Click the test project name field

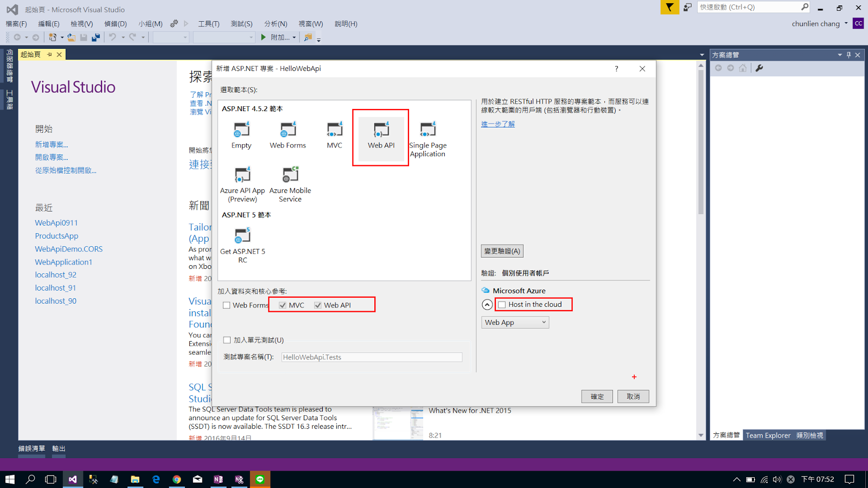[372, 357]
